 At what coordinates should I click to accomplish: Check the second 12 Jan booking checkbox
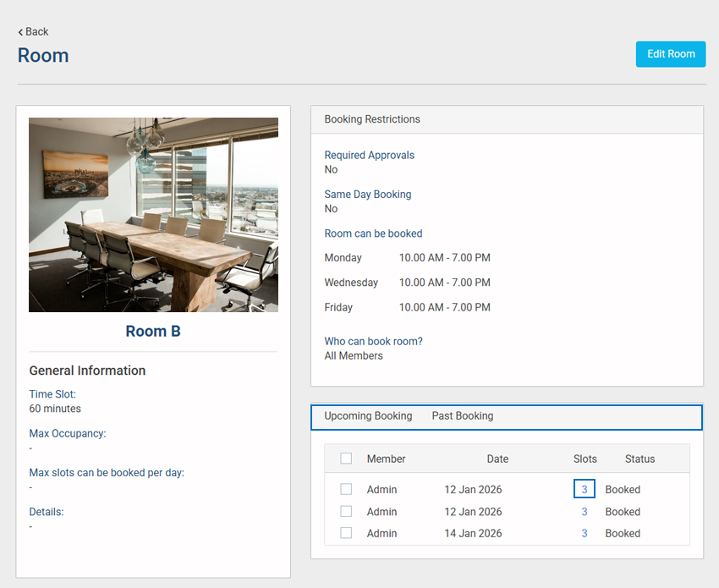pyautogui.click(x=346, y=512)
